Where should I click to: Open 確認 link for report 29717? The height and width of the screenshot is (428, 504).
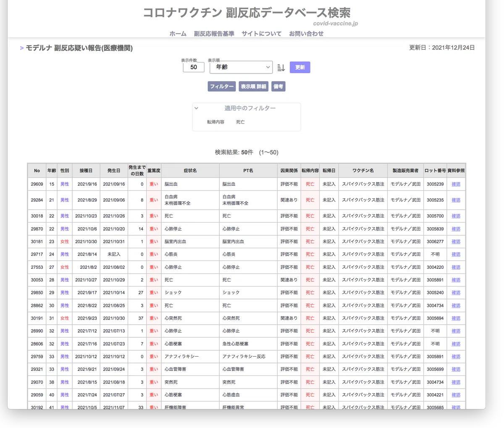(x=456, y=254)
